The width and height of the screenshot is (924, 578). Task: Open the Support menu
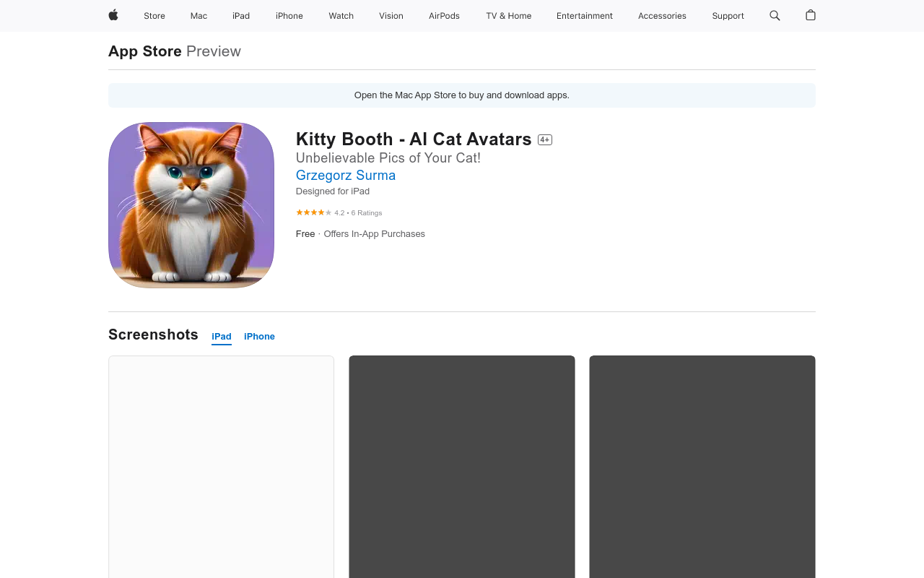click(728, 16)
